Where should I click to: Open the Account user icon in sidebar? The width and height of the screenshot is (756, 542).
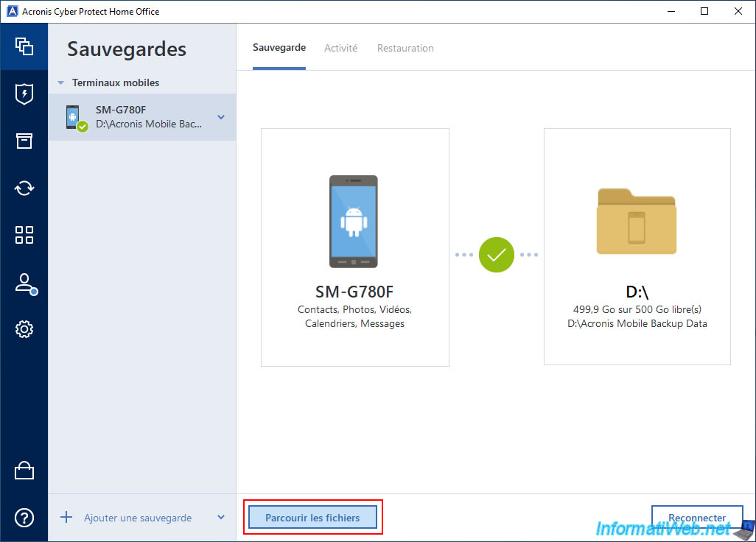point(26,284)
